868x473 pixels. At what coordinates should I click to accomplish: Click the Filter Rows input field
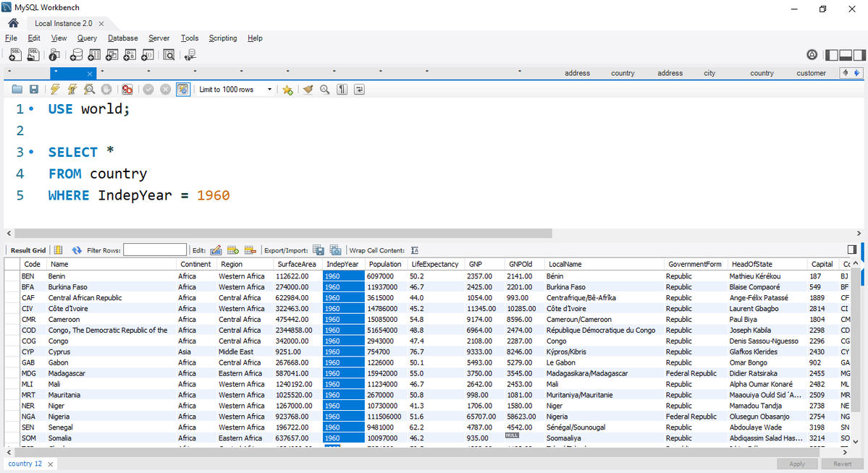click(154, 250)
